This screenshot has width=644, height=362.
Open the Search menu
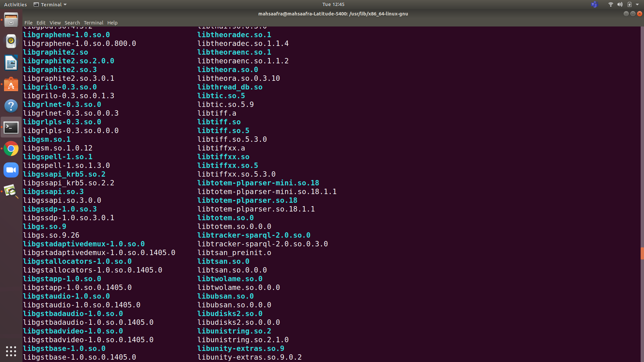pos(72,23)
